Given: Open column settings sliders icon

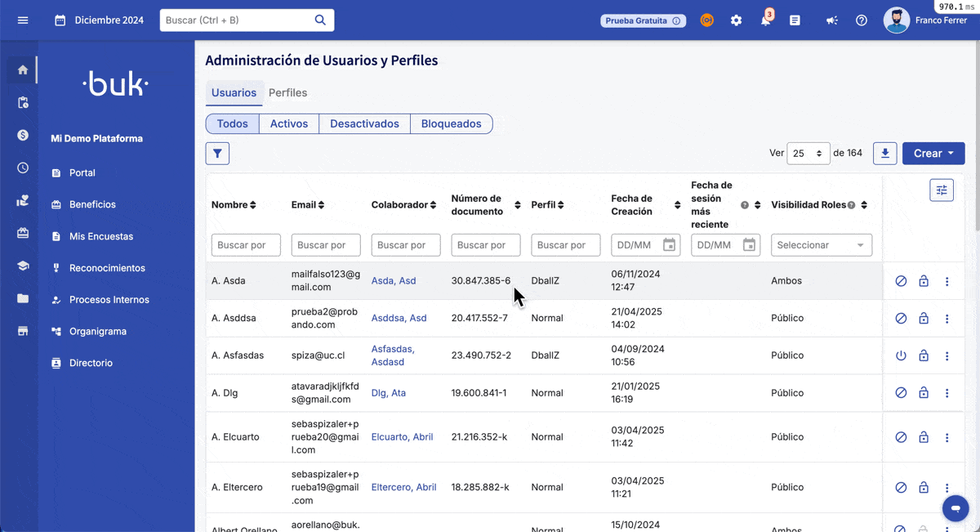Looking at the screenshot, I should coord(941,190).
